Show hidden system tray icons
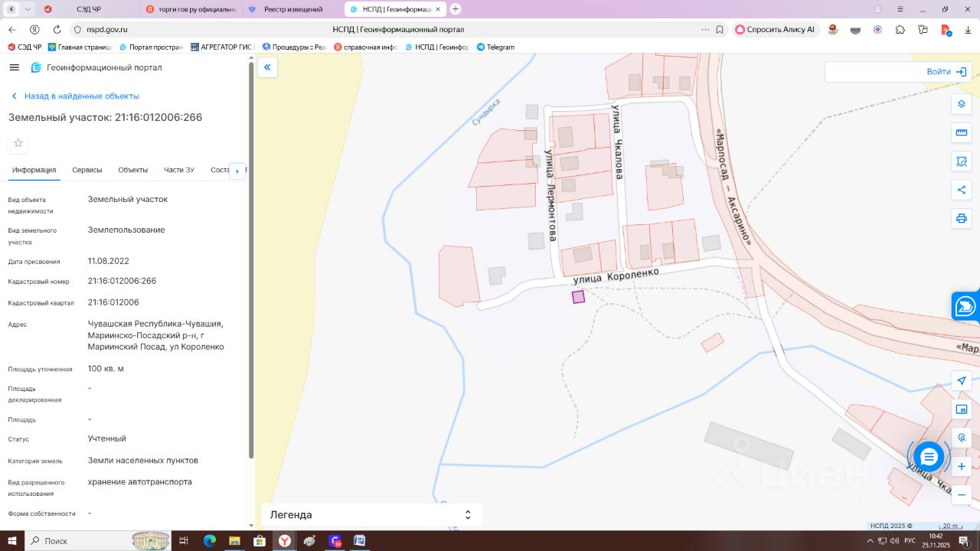The width and height of the screenshot is (980, 551). (870, 541)
